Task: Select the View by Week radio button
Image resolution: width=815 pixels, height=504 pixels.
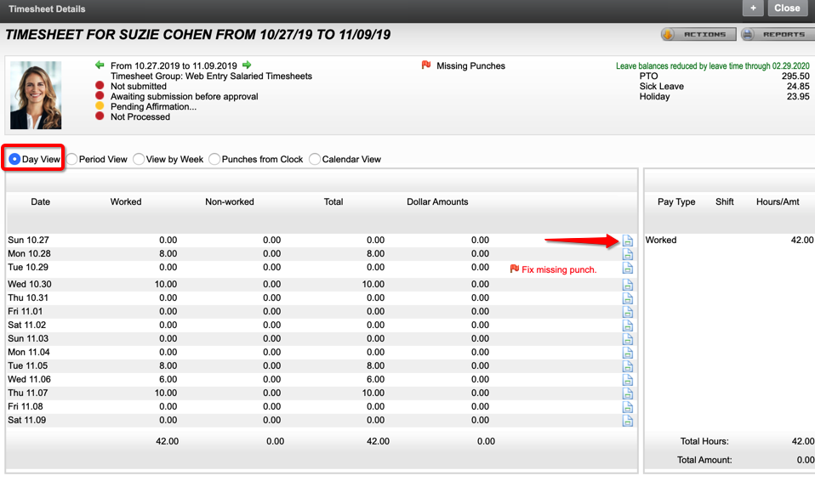Action: coord(138,158)
